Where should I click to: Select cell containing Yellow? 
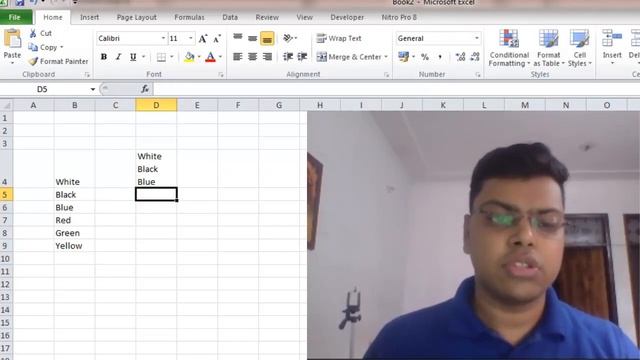pyautogui.click(x=75, y=246)
